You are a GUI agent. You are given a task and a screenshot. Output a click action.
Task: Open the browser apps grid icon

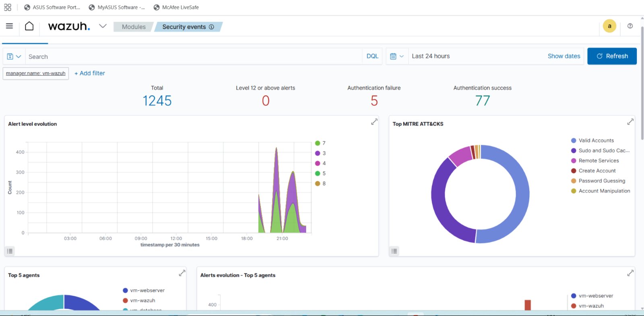point(8,7)
